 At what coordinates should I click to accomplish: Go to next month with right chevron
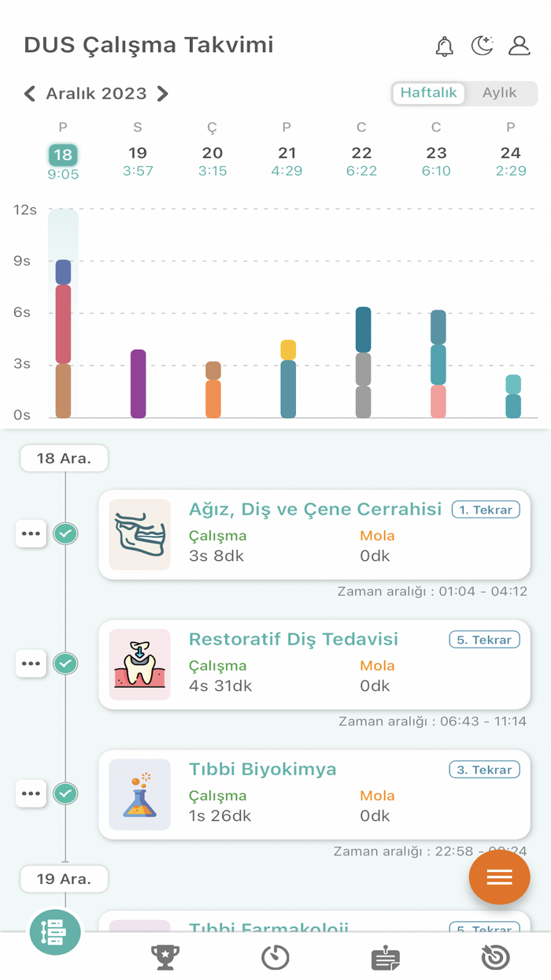[163, 93]
